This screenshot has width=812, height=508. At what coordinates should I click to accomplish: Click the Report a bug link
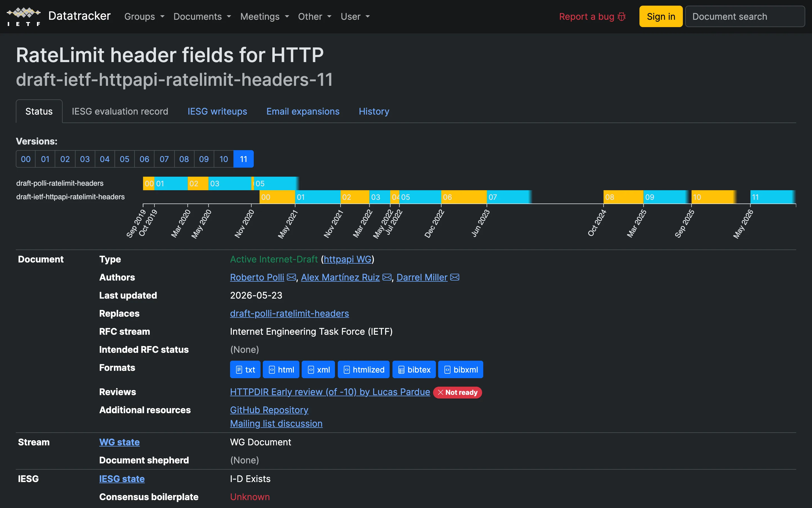pyautogui.click(x=592, y=16)
